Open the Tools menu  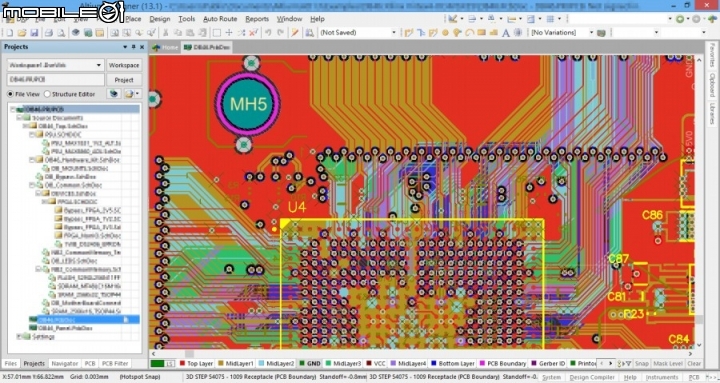point(186,19)
